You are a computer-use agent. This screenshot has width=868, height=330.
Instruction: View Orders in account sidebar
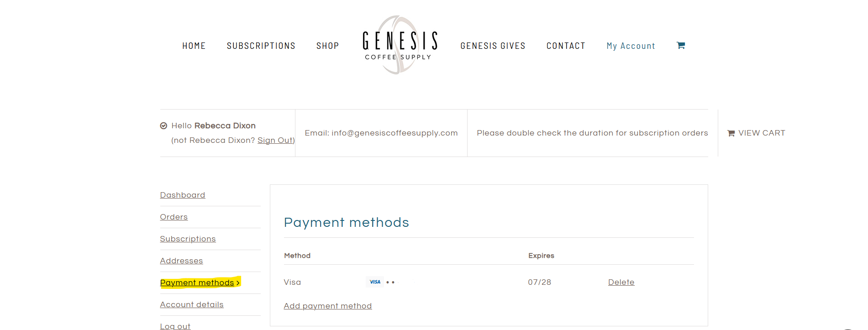pyautogui.click(x=174, y=217)
